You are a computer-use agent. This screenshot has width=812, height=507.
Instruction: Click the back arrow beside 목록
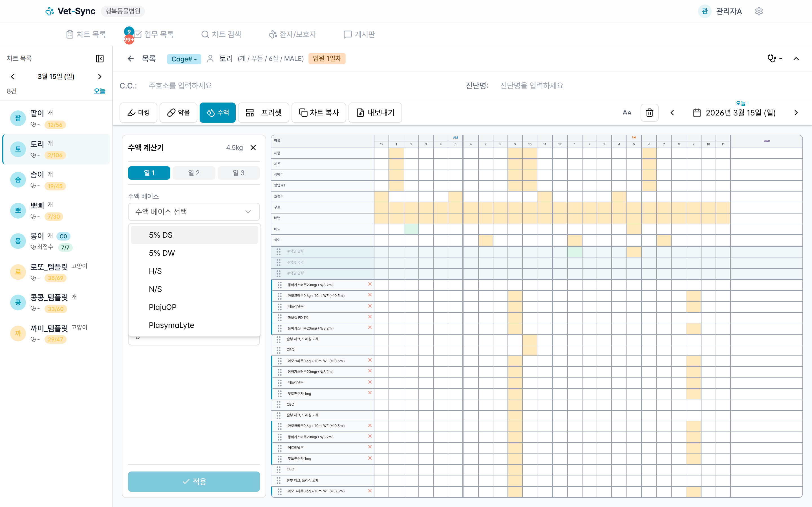[x=131, y=59]
